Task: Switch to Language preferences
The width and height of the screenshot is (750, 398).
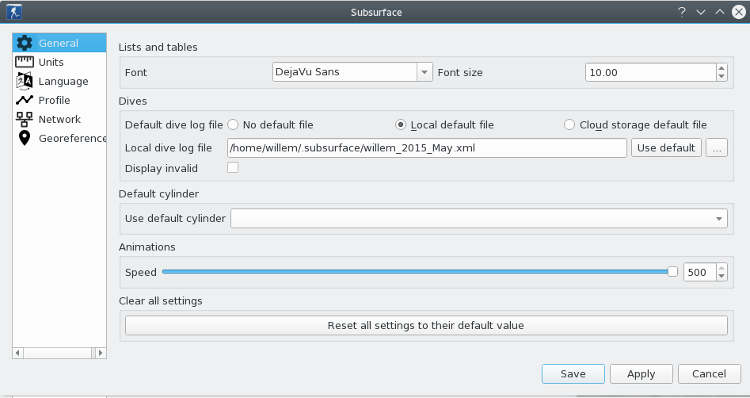Action: [59, 81]
